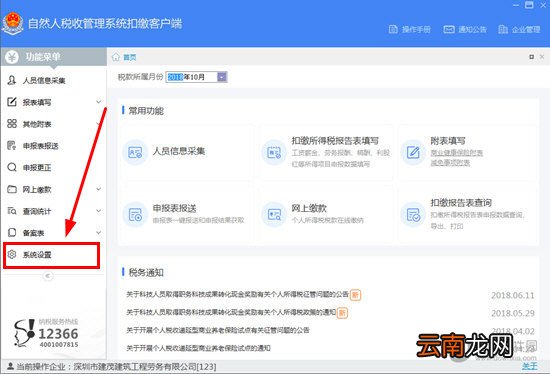Viewport: 550px width, 374px height.
Task: Click the 申报更正 magnifier icon
Action: pyautogui.click(x=12, y=167)
